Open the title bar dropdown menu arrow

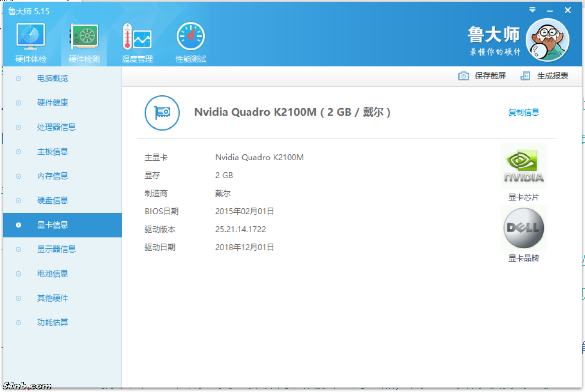532,10
